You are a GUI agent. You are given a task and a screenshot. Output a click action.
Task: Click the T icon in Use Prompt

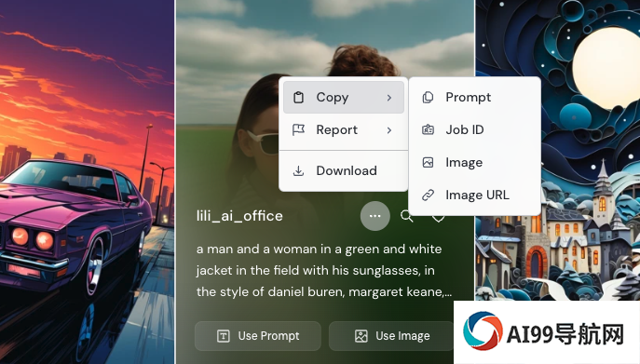click(x=224, y=336)
